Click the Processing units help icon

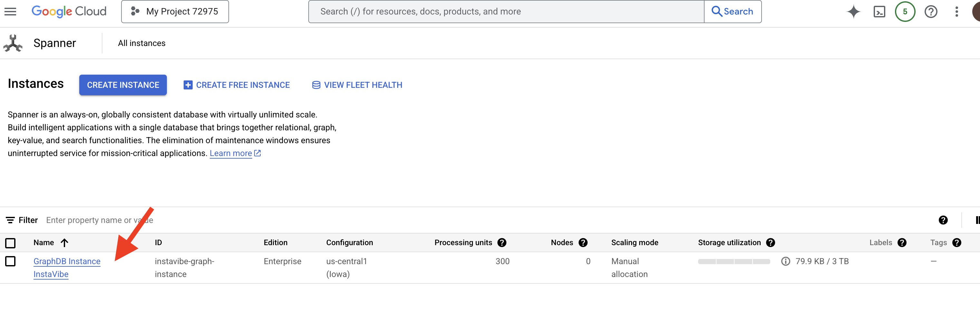coord(502,243)
